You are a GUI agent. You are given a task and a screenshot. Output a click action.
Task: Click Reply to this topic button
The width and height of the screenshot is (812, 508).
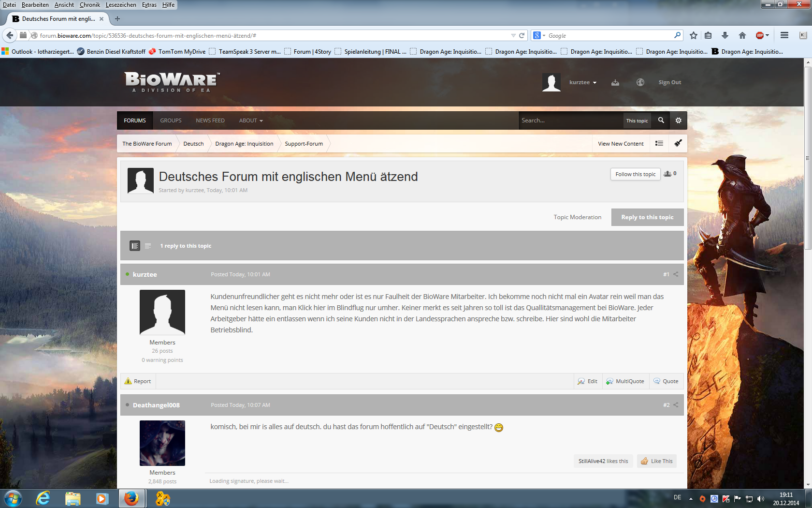tap(647, 217)
